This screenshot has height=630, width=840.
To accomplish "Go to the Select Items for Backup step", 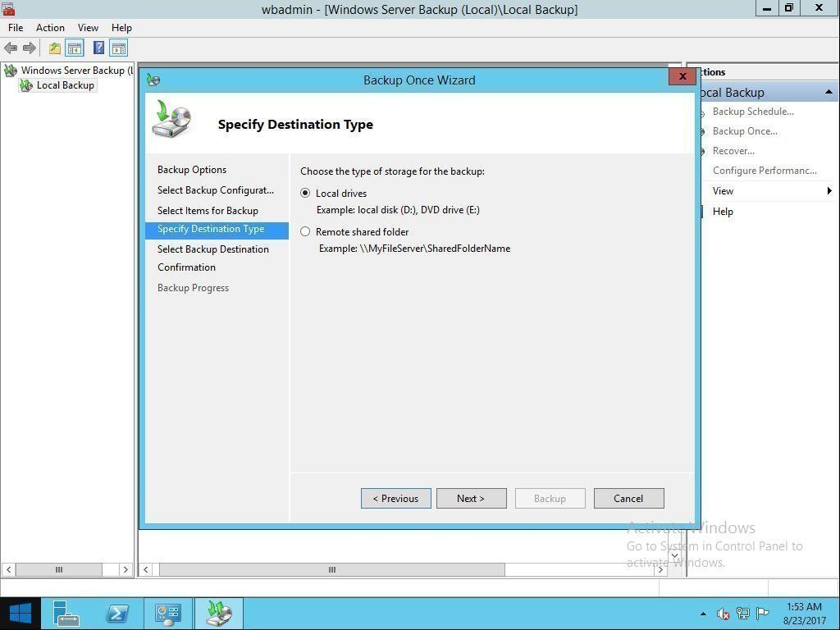I will click(x=208, y=211).
